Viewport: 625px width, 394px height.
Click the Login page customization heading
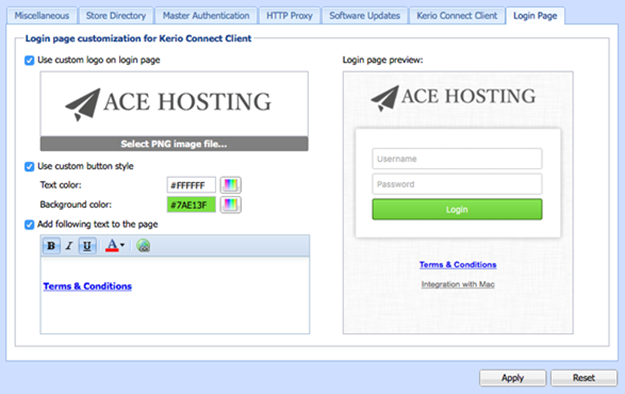[x=138, y=39]
